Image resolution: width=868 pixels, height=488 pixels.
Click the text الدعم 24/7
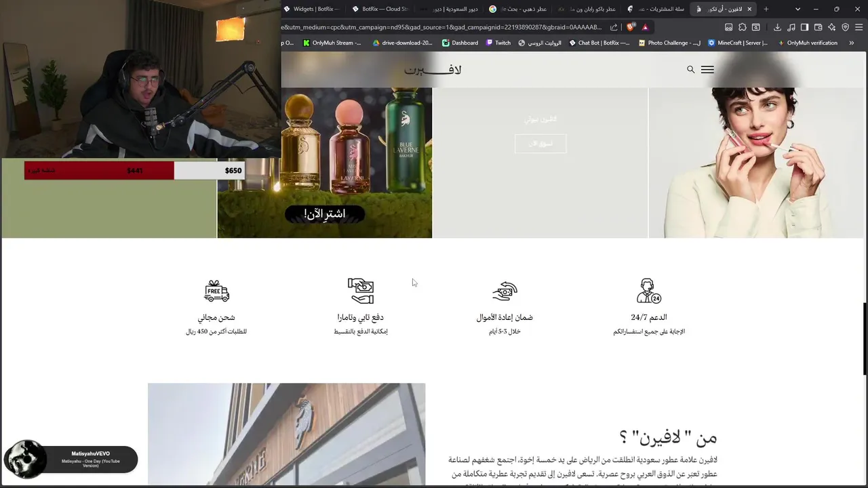click(649, 317)
